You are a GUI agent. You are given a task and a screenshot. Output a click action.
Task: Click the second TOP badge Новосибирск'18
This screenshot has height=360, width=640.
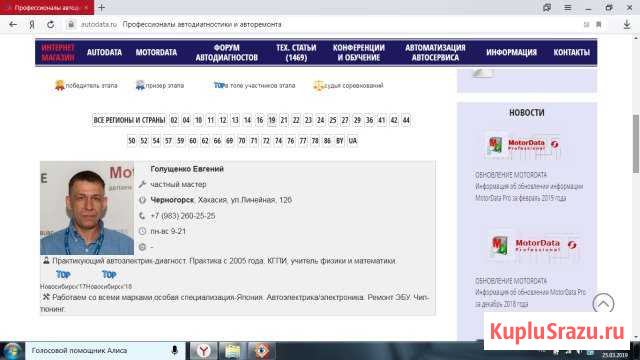[109, 275]
